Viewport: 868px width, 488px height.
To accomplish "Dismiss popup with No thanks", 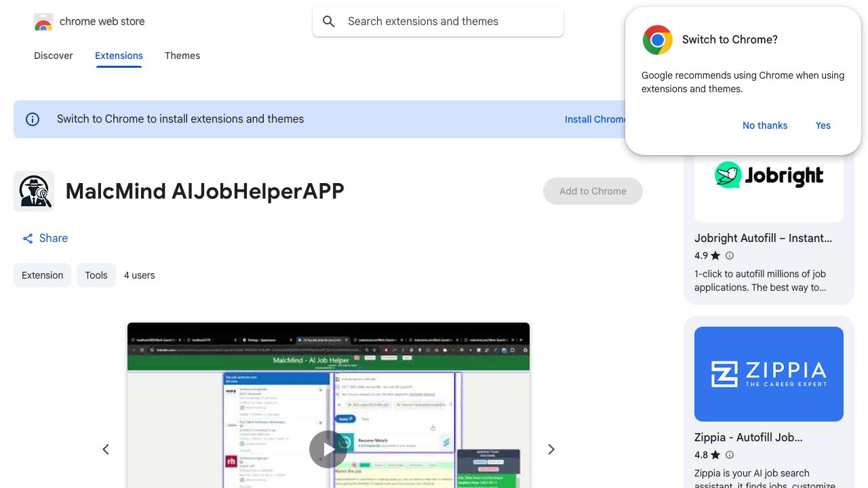I will pyautogui.click(x=765, y=125).
